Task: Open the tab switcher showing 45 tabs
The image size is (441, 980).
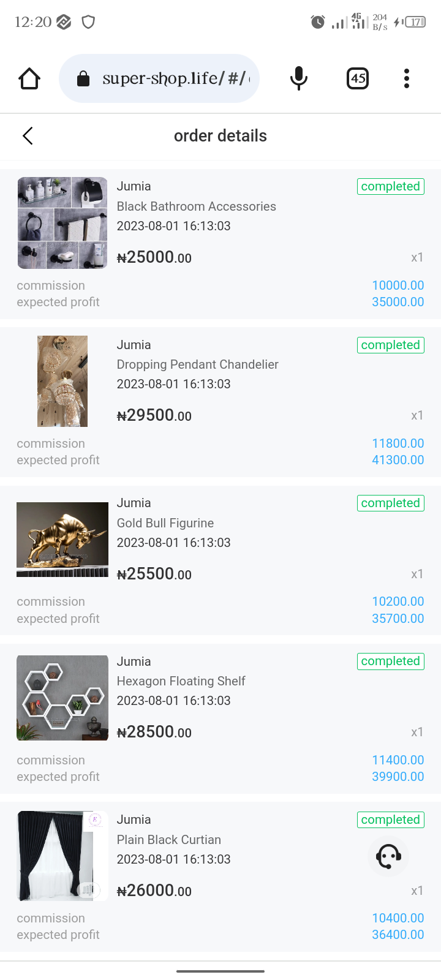Action: click(358, 78)
